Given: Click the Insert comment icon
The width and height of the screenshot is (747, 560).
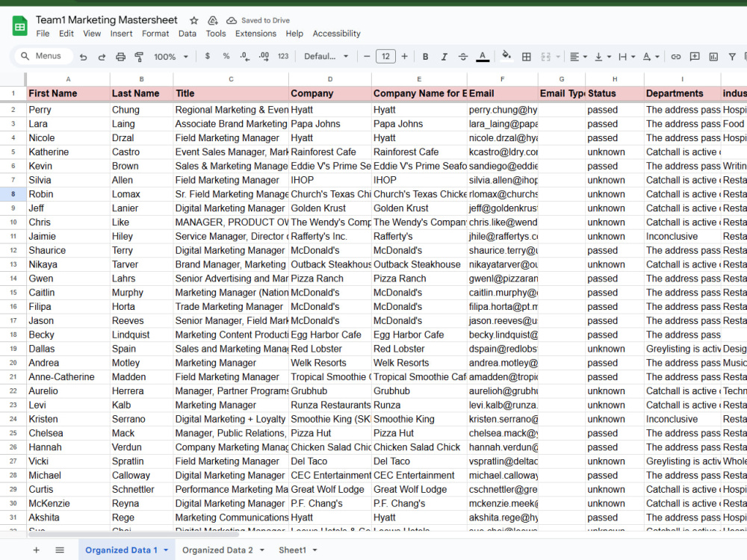Looking at the screenshot, I should 695,57.
